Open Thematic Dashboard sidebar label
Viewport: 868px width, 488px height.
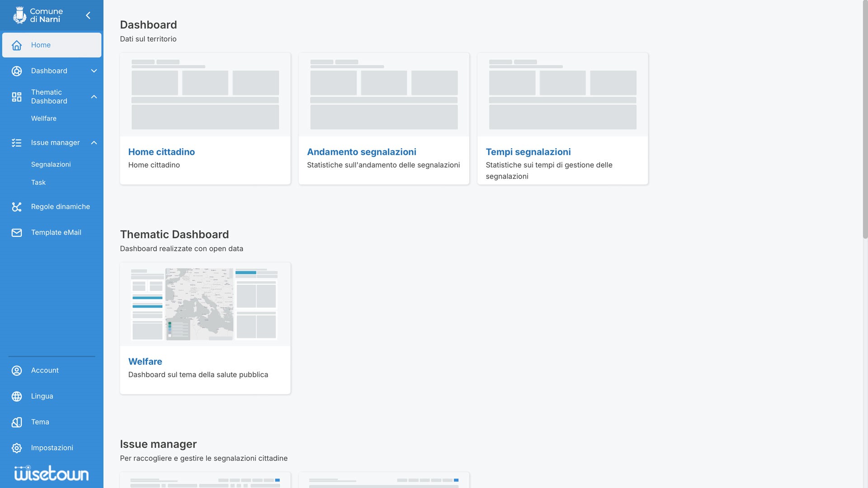pos(49,97)
